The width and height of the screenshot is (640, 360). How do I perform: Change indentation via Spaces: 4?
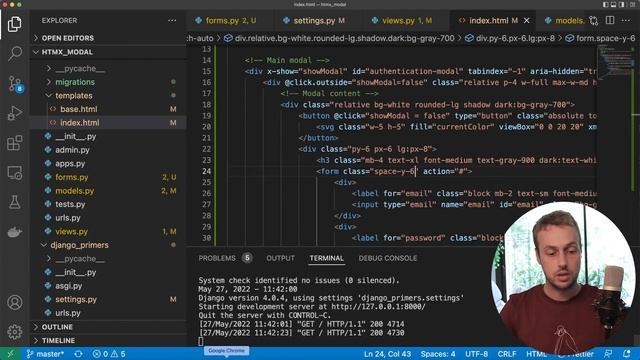click(438, 354)
